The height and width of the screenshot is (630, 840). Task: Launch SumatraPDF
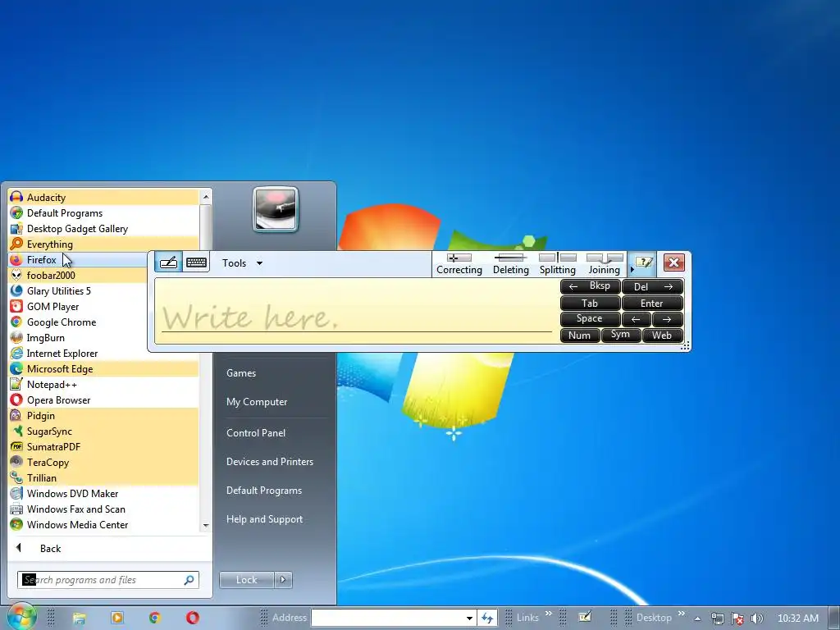pyautogui.click(x=103, y=447)
